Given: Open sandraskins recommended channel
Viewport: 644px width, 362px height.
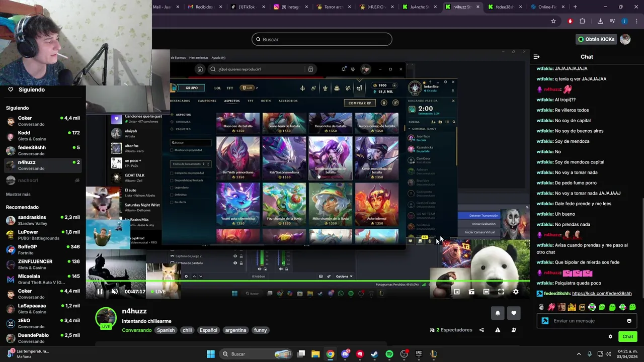Looking at the screenshot, I should (43, 220).
